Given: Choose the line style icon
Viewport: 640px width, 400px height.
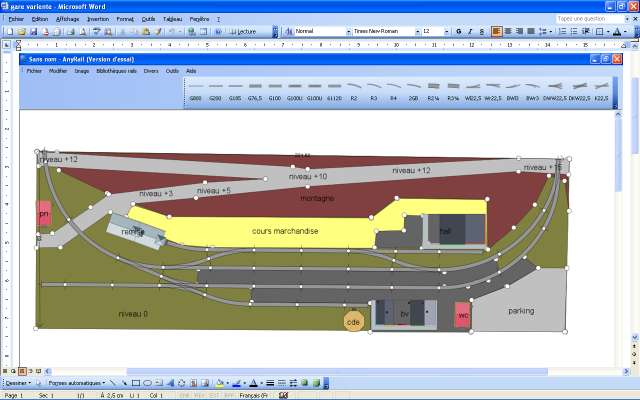Looking at the screenshot, I should (270, 383).
